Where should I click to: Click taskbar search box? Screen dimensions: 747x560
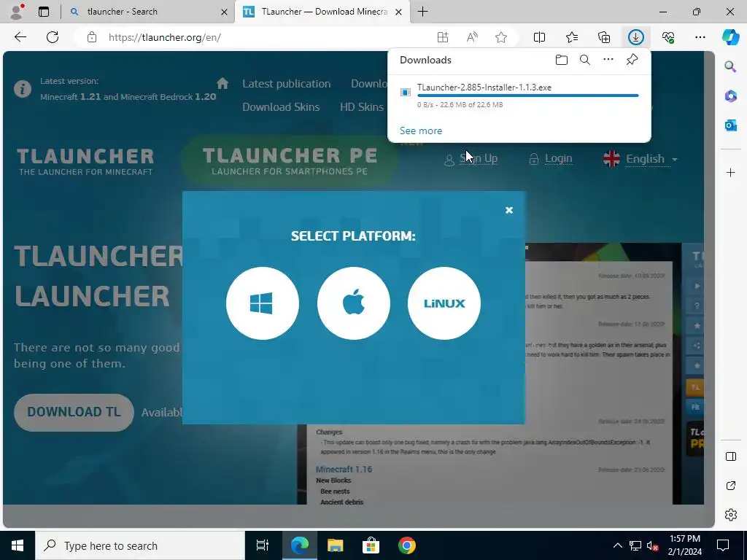coord(140,545)
